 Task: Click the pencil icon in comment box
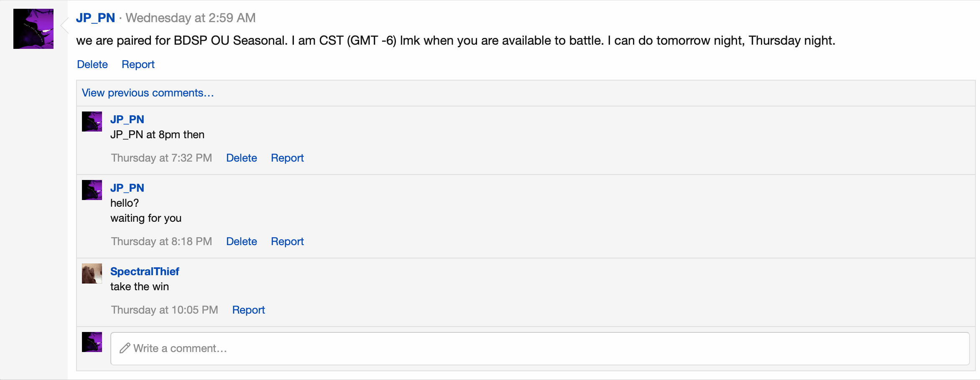(x=125, y=348)
